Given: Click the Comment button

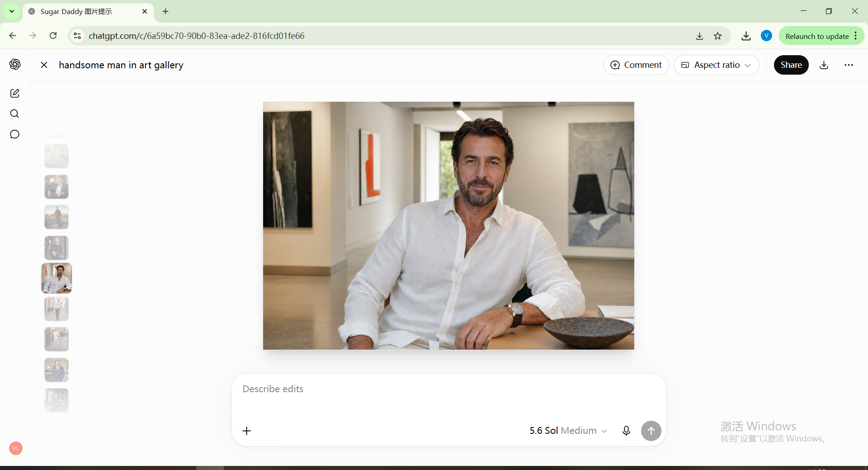Looking at the screenshot, I should click(x=636, y=65).
